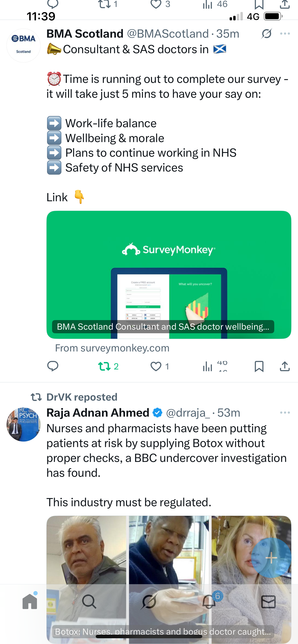Image resolution: width=298 pixels, height=644 pixels.
Task: Reply to the BMA Scotland survey post
Action: [x=53, y=366]
